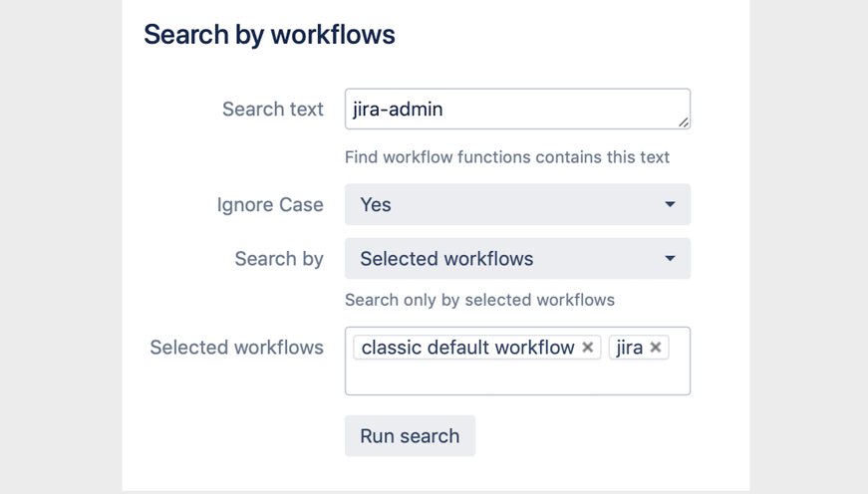The image size is (868, 494).
Task: Click the 'Search by workflows' heading
Action: point(269,35)
